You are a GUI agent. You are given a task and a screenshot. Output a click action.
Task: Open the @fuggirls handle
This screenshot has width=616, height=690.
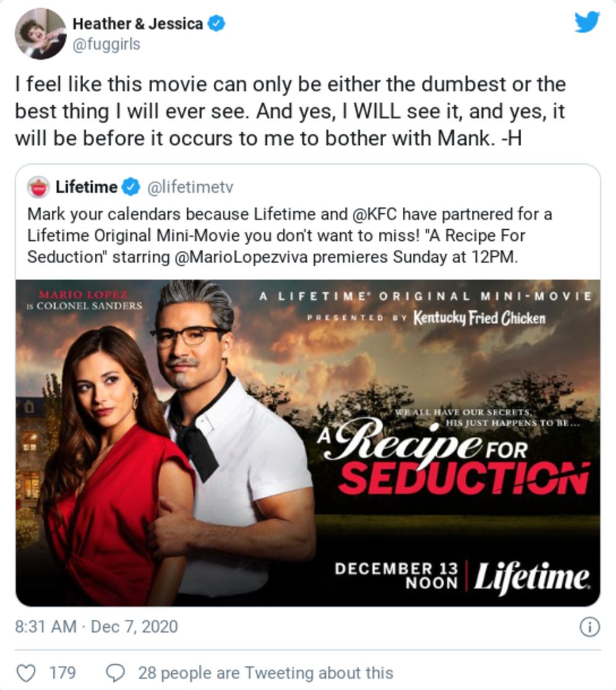[106, 44]
